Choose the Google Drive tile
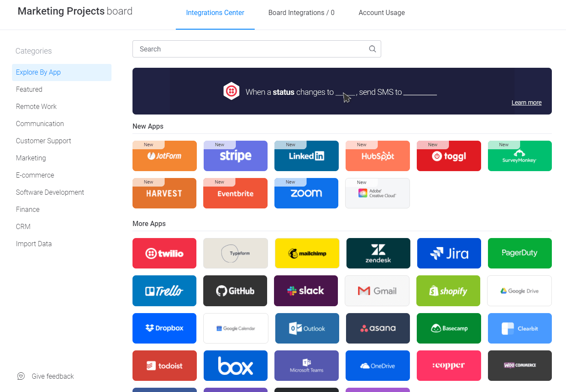Viewport: 566px width, 392px height. click(520, 291)
